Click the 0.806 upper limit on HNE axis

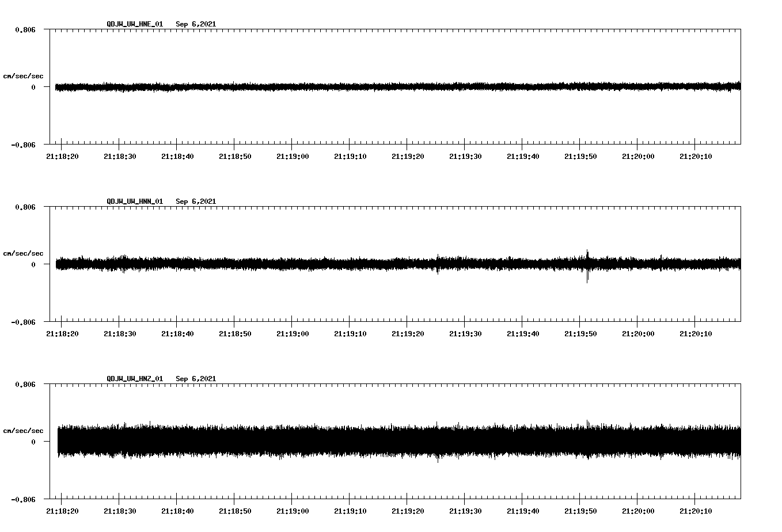[25, 29]
